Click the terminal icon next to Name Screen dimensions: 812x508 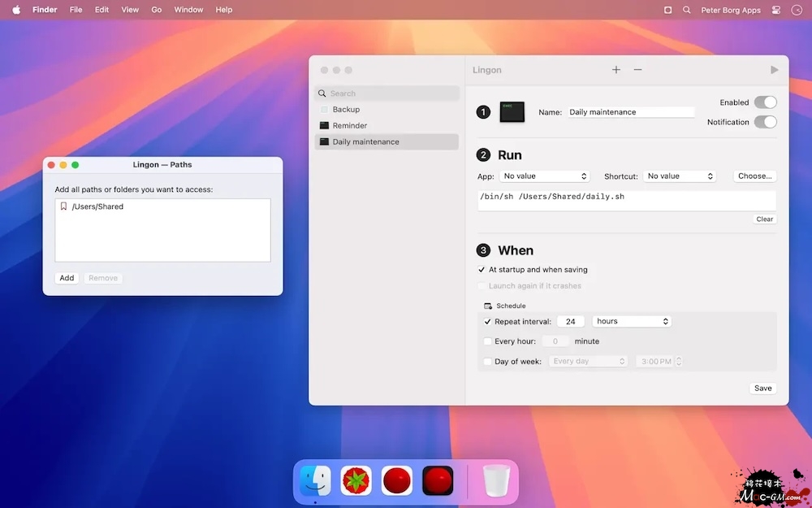pos(512,112)
